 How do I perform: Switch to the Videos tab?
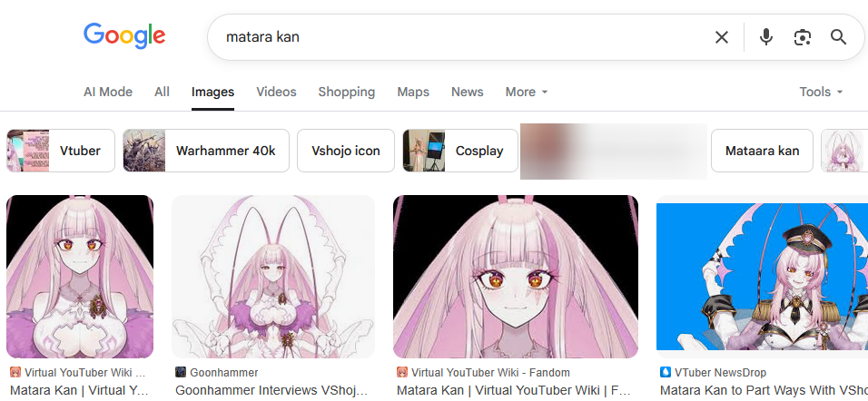(x=276, y=92)
